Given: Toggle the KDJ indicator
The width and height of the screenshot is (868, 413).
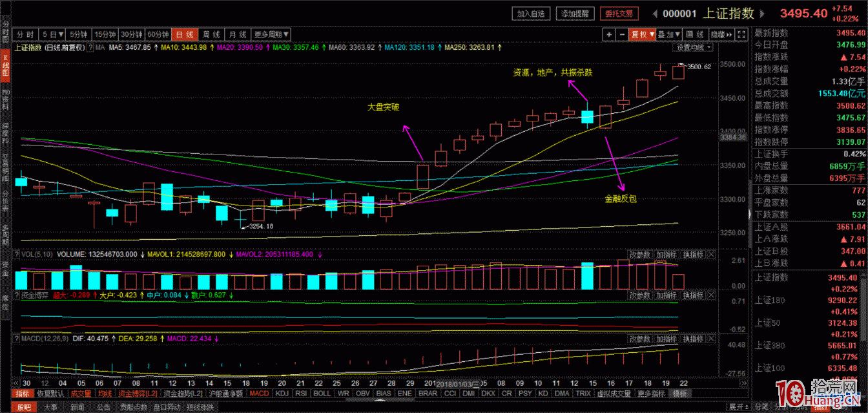Looking at the screenshot, I should tap(282, 393).
